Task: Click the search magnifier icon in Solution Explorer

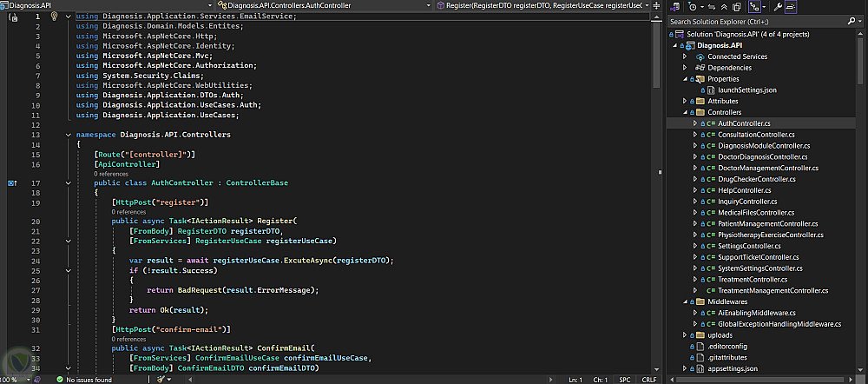Action: [852, 22]
